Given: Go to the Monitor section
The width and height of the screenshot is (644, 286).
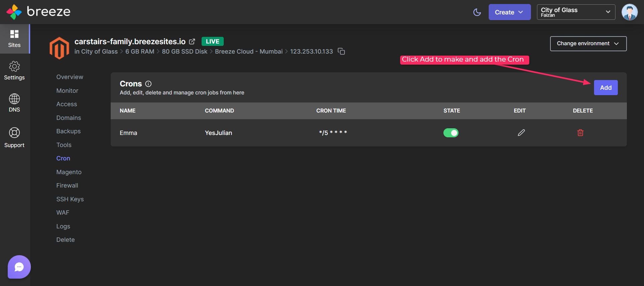Looking at the screenshot, I should (x=67, y=91).
